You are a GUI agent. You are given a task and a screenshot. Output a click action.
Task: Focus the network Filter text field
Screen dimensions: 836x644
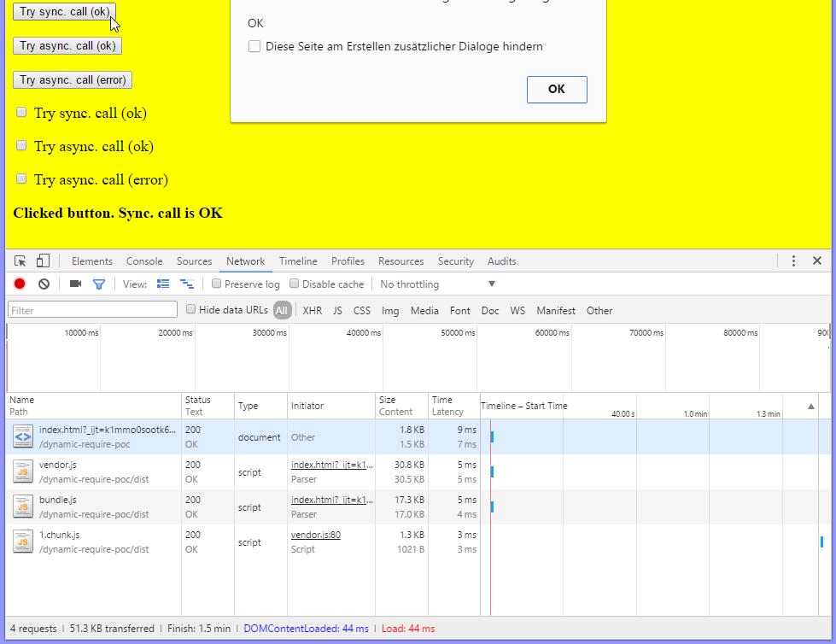click(x=93, y=310)
